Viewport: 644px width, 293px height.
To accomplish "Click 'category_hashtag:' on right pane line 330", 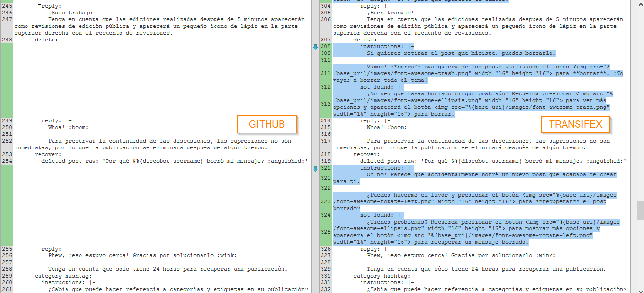I will coord(382,276).
